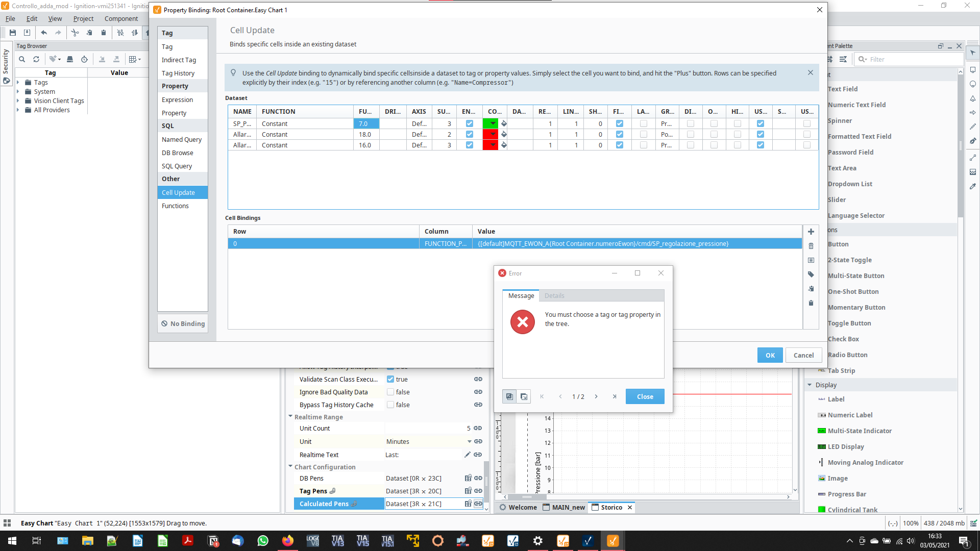Collapse the Chart Configuration property group

click(290, 467)
